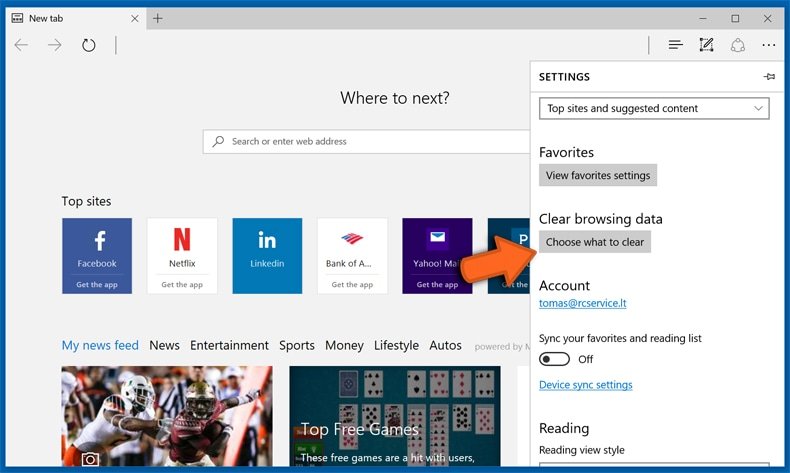Open Device sync settings link
The width and height of the screenshot is (790, 473).
(x=585, y=385)
